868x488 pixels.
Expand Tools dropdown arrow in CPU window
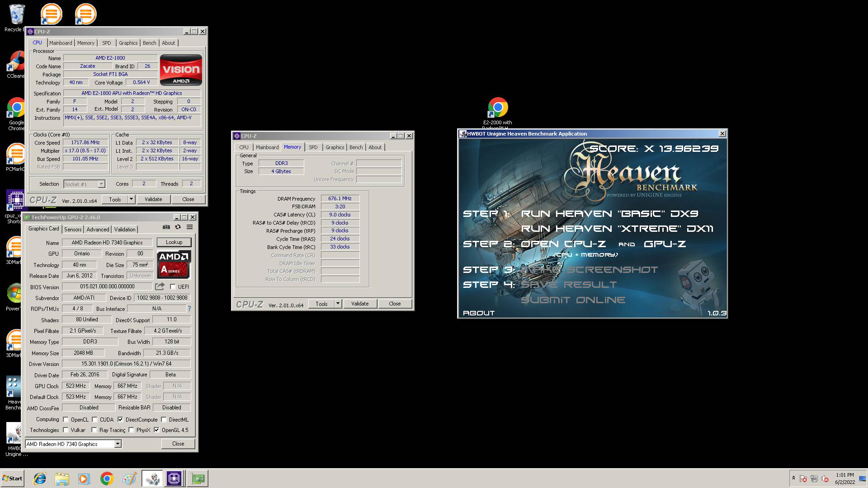pos(131,199)
